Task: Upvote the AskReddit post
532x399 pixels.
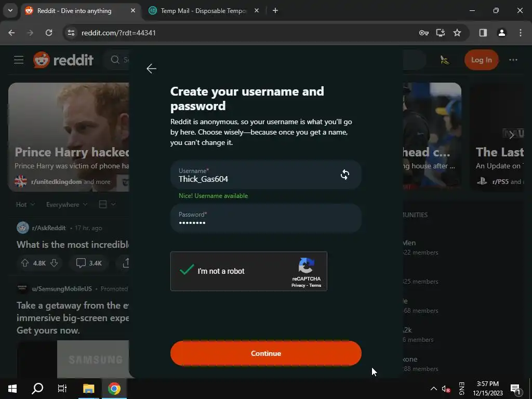Action: tap(25, 263)
